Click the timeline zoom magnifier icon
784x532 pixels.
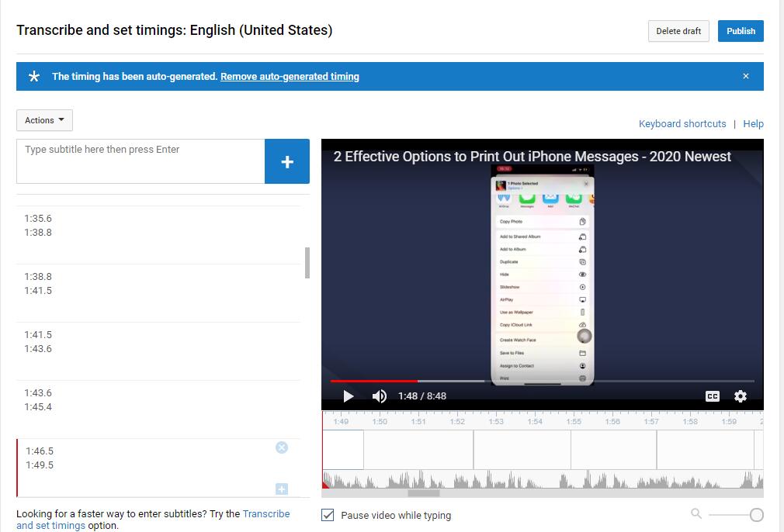(x=696, y=513)
